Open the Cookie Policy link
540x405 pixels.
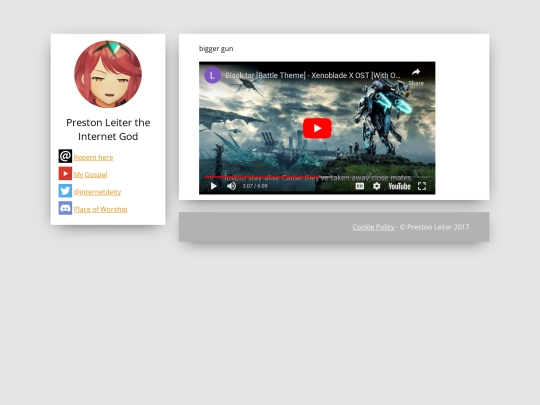(373, 227)
